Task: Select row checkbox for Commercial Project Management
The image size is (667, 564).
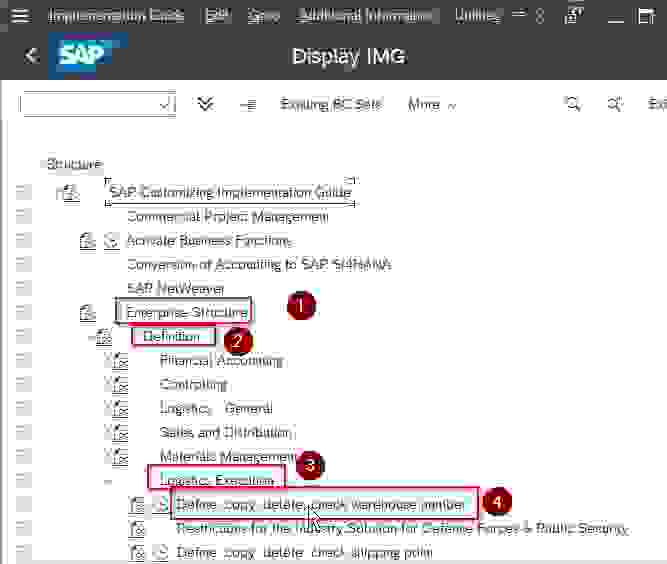Action: 23,216
